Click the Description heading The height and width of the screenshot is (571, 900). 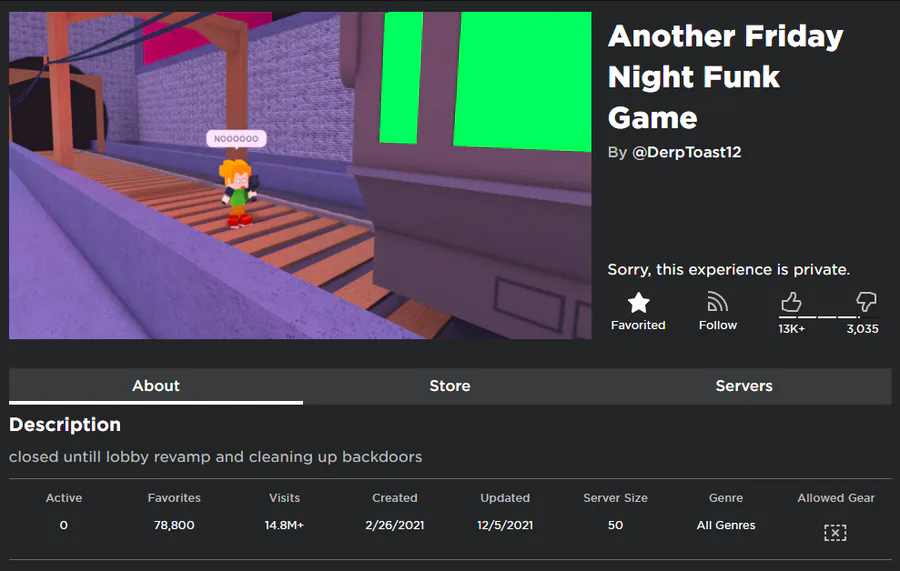pyautogui.click(x=65, y=425)
